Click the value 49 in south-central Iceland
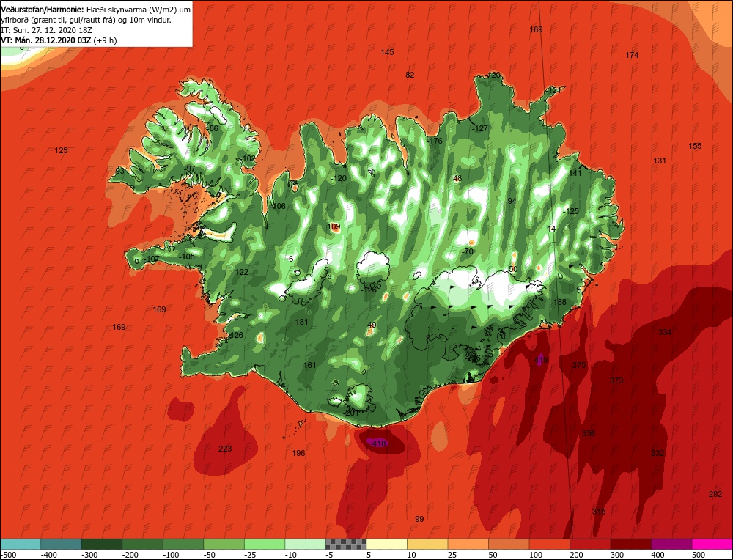This screenshot has width=733, height=560. 372,325
